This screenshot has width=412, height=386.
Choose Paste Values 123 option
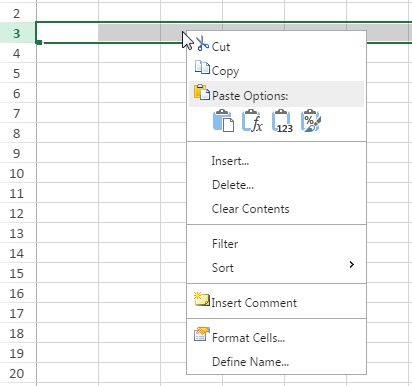pos(282,121)
